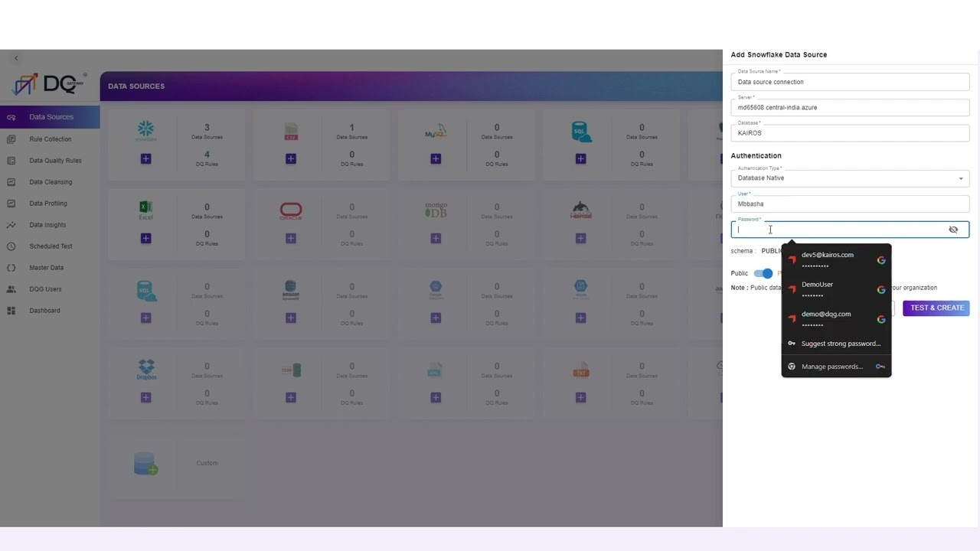Select saved login DemoUser
The width and height of the screenshot is (980, 551).
point(836,289)
